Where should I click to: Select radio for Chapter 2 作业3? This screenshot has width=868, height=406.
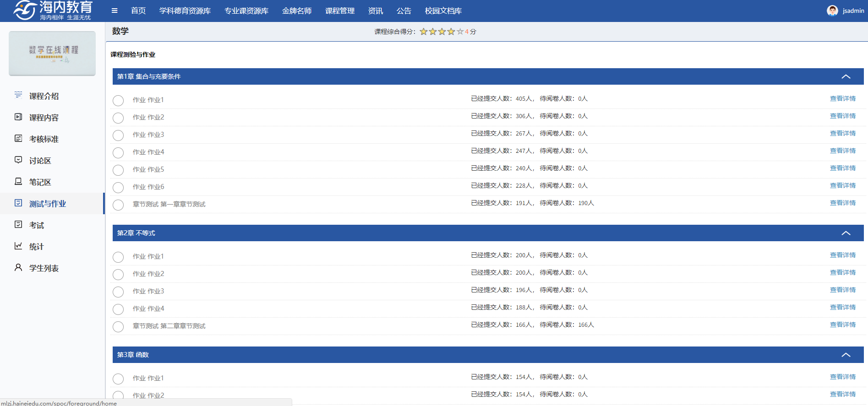pos(118,292)
